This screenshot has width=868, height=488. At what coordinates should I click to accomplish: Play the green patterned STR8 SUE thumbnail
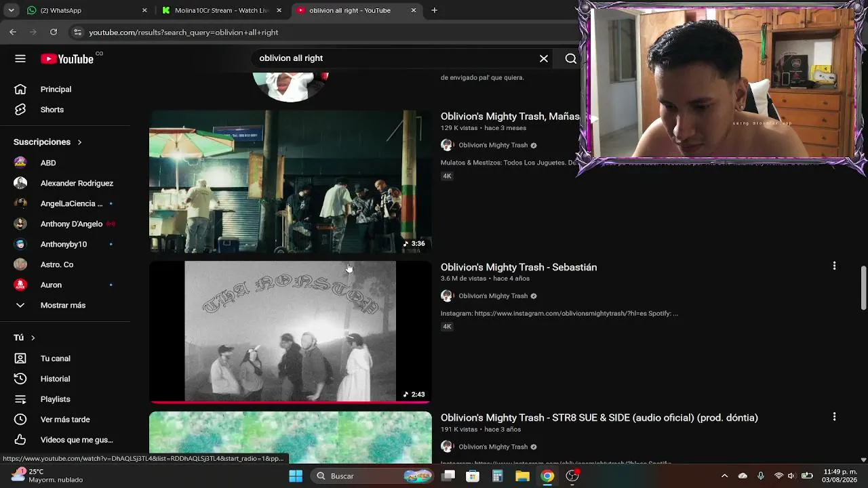[x=290, y=437]
